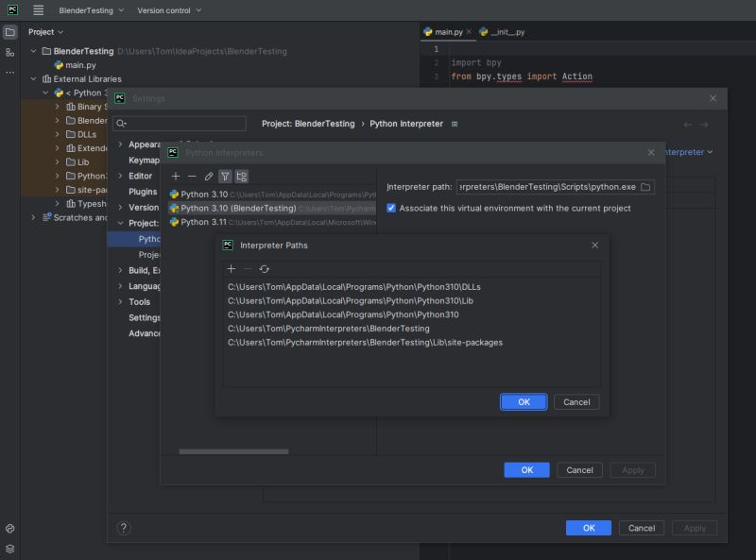This screenshot has width=756, height=560.
Task: Collapse the External Libraries tree node
Action: click(33, 78)
